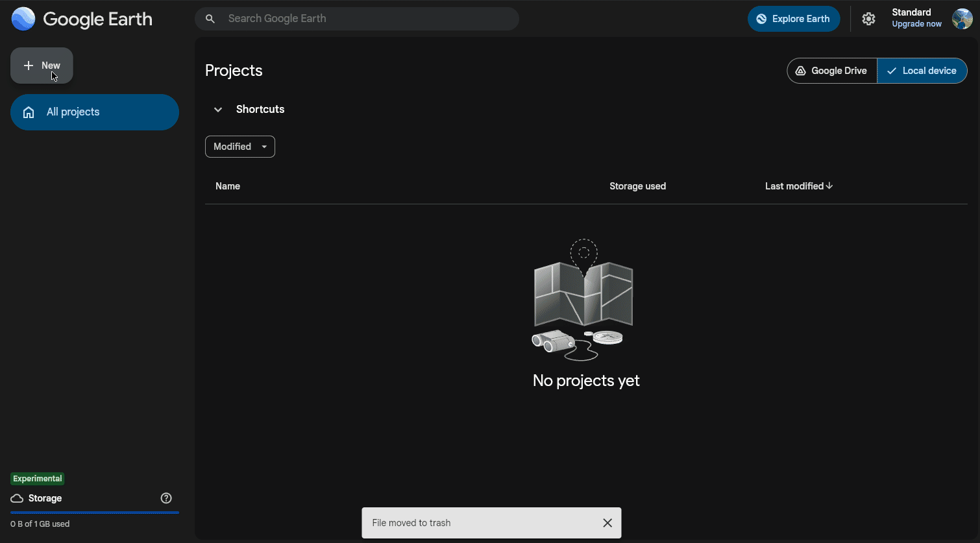Click the '0 B of 1 GB used' text

pos(40,524)
